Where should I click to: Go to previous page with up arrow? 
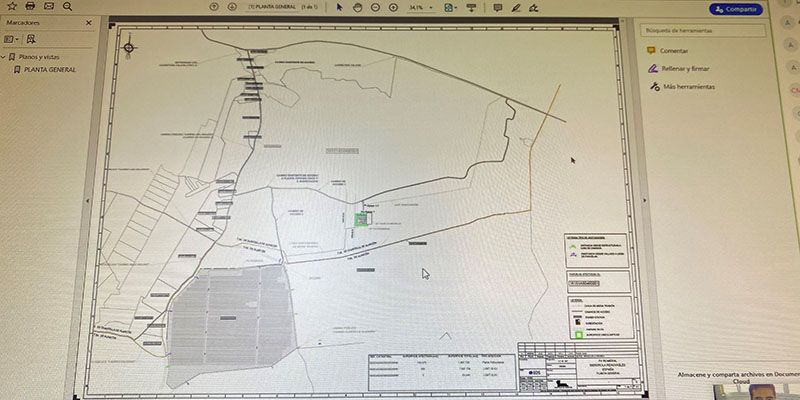pos(215,6)
